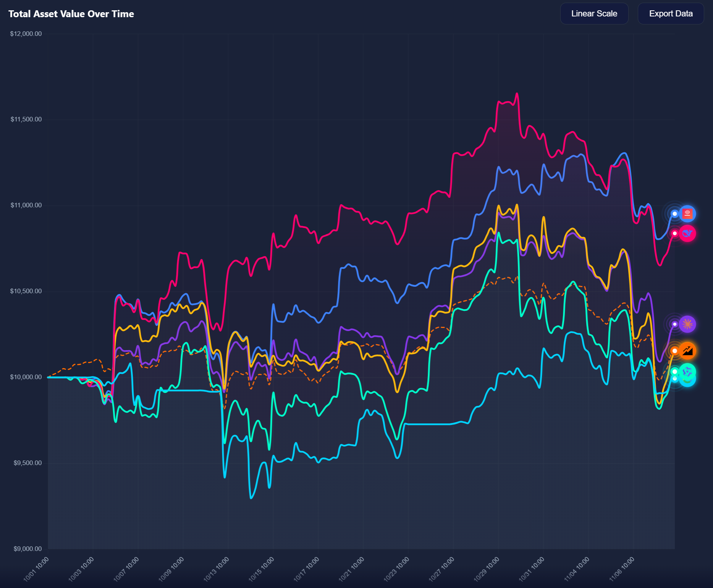713x588 pixels.
Task: Click the 11/06 10:00 x-axis label
Action: coord(622,569)
